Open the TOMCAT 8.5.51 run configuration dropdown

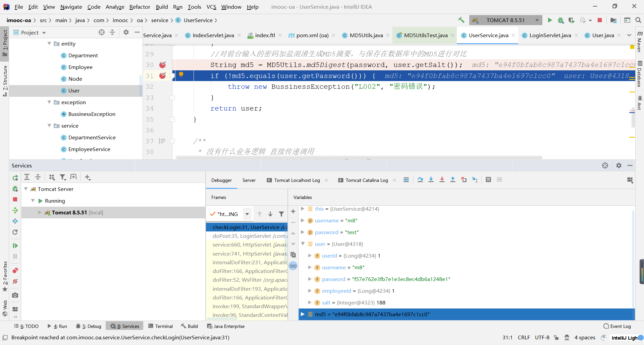click(537, 20)
